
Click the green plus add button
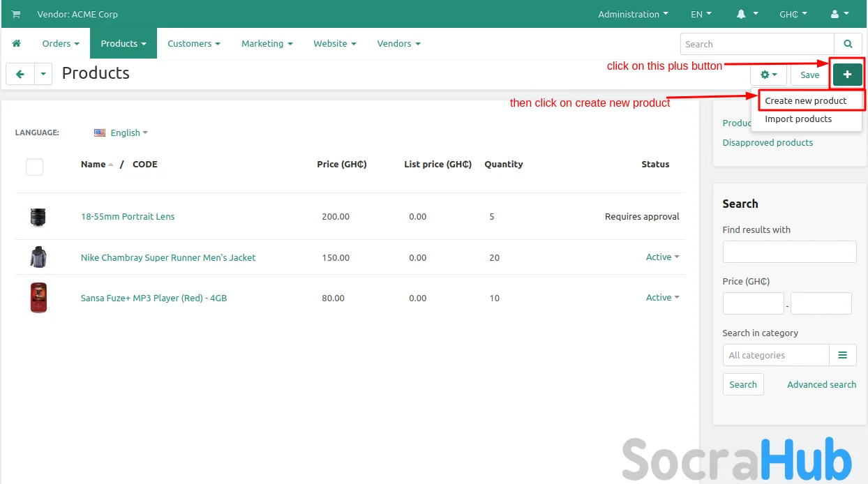(x=847, y=75)
